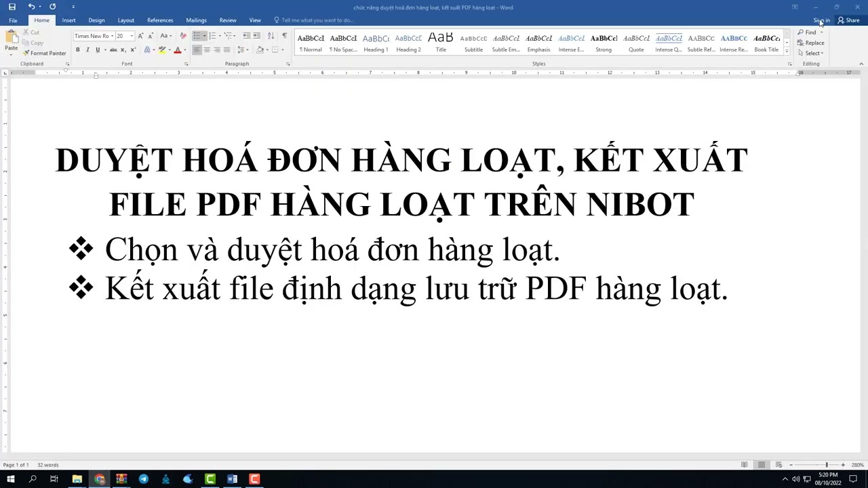Open the Select dropdown in Editing

811,53
